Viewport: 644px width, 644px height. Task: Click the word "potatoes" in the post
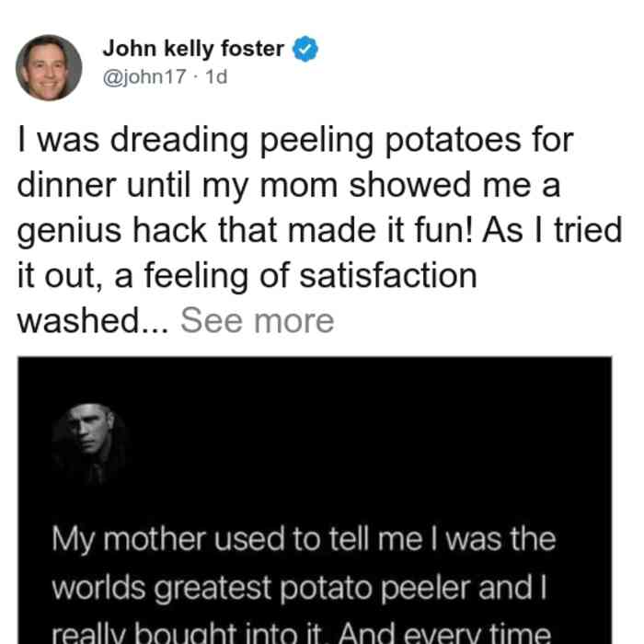[453, 142]
